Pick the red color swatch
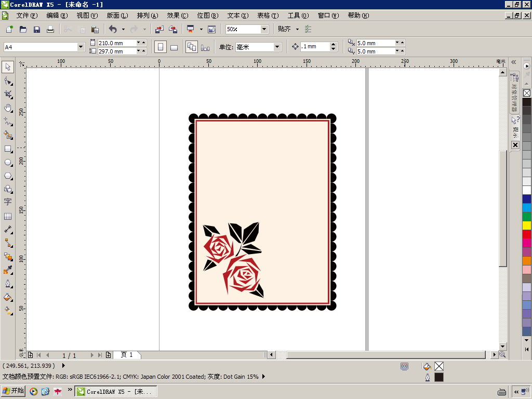The image size is (532, 399). coord(527,234)
